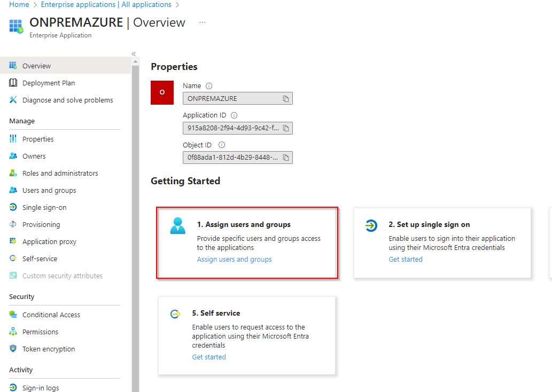Open the Overview menu item
552x392 pixels.
pyautogui.click(x=66, y=66)
